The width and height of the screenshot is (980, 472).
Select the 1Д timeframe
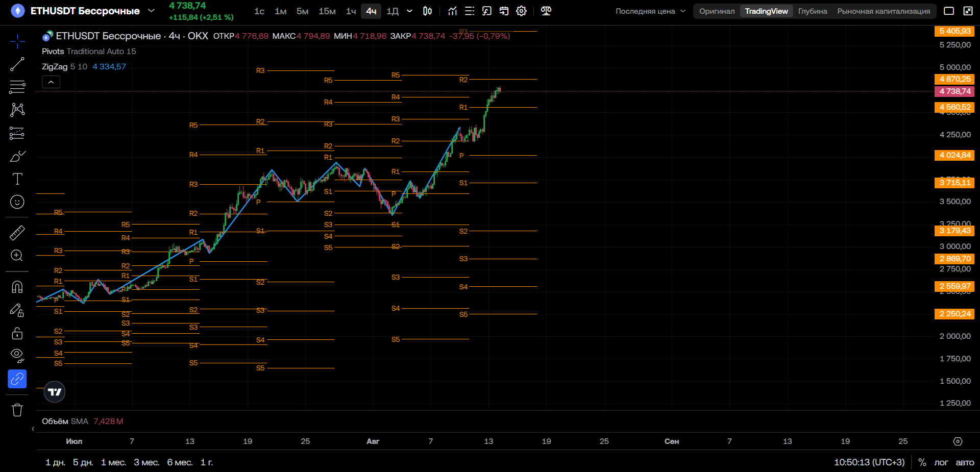(x=393, y=11)
